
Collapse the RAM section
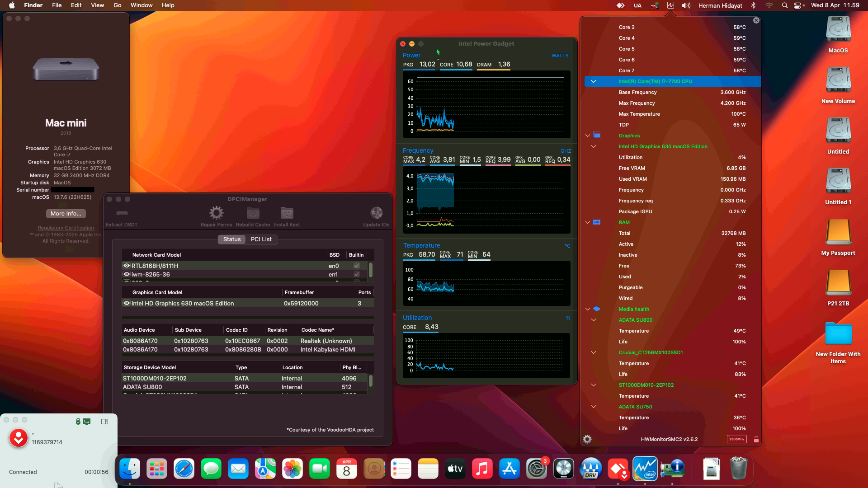(x=588, y=222)
